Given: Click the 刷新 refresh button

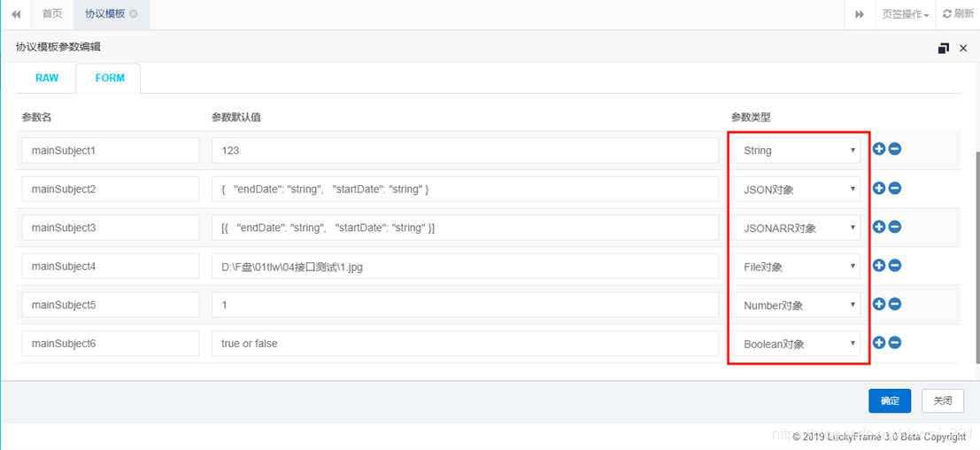Looking at the screenshot, I should click(958, 14).
